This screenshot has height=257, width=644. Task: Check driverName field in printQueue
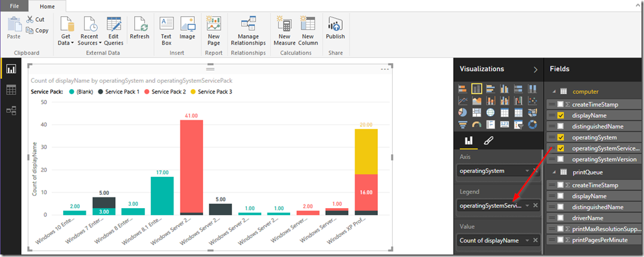[x=561, y=218]
